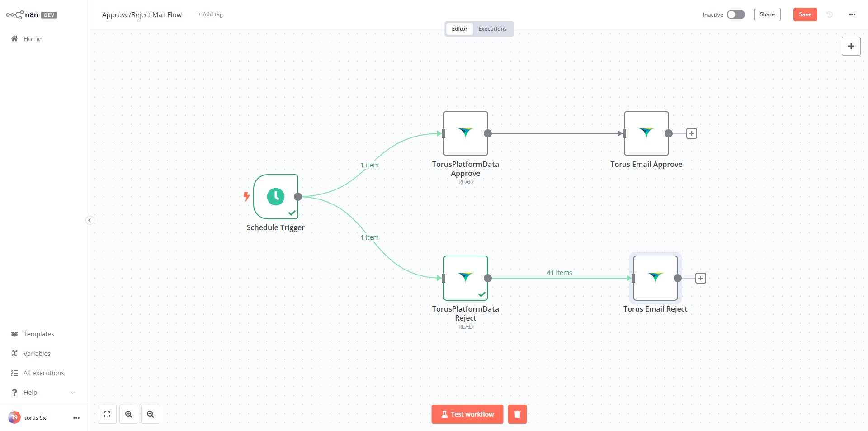
Task: Fit workflow to view icon
Action: tap(107, 414)
